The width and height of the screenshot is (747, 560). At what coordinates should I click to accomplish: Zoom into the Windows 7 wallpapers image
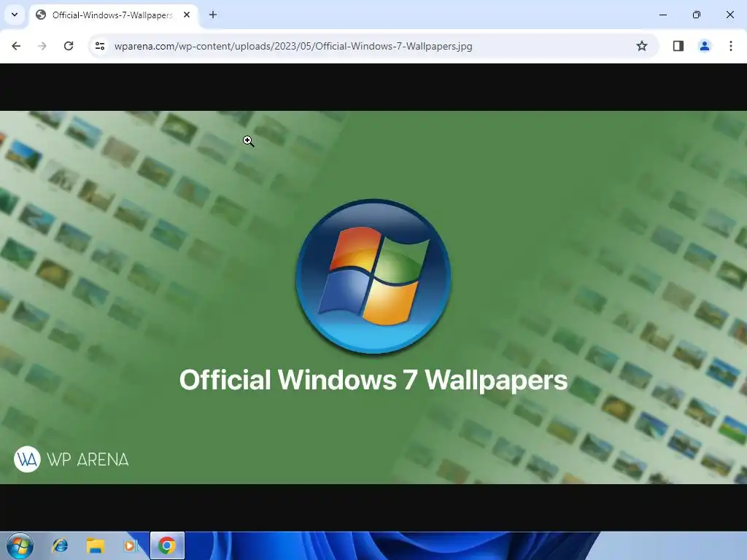point(373,297)
